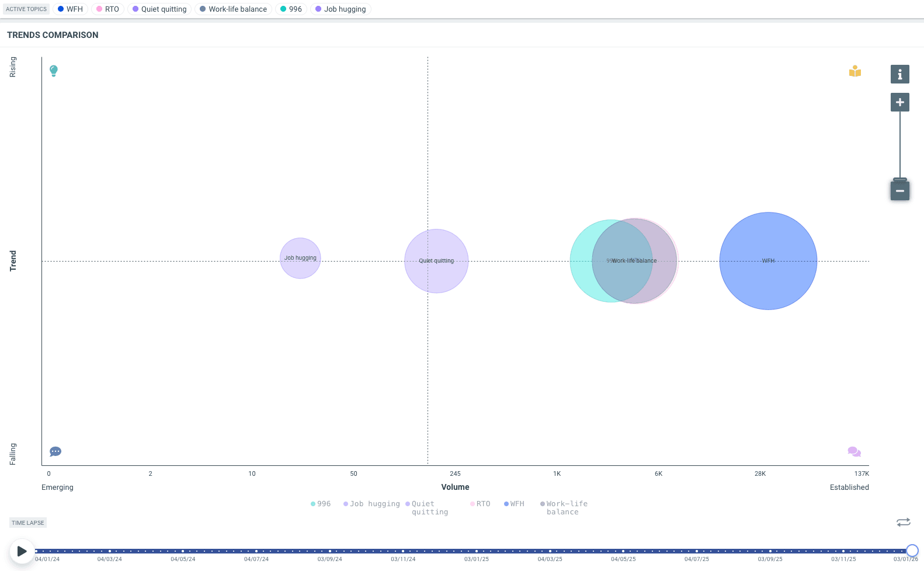
Task: Play the time lapse animation
Action: [22, 551]
